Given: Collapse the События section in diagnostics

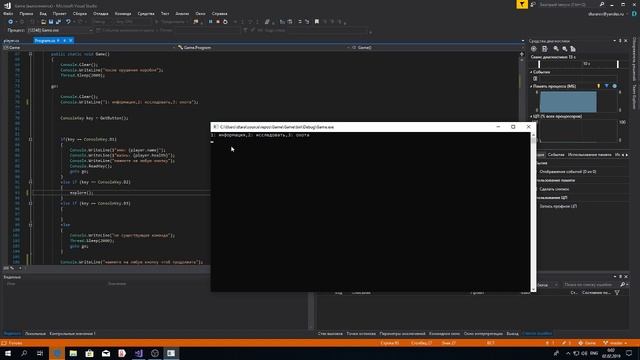Looking at the screenshot, I should 531,72.
